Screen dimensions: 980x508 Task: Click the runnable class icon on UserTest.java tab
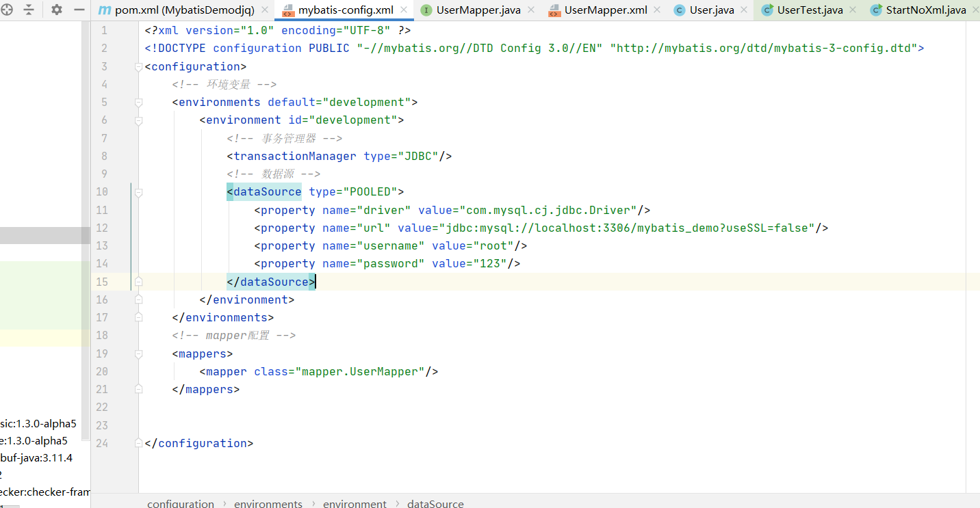coord(767,10)
